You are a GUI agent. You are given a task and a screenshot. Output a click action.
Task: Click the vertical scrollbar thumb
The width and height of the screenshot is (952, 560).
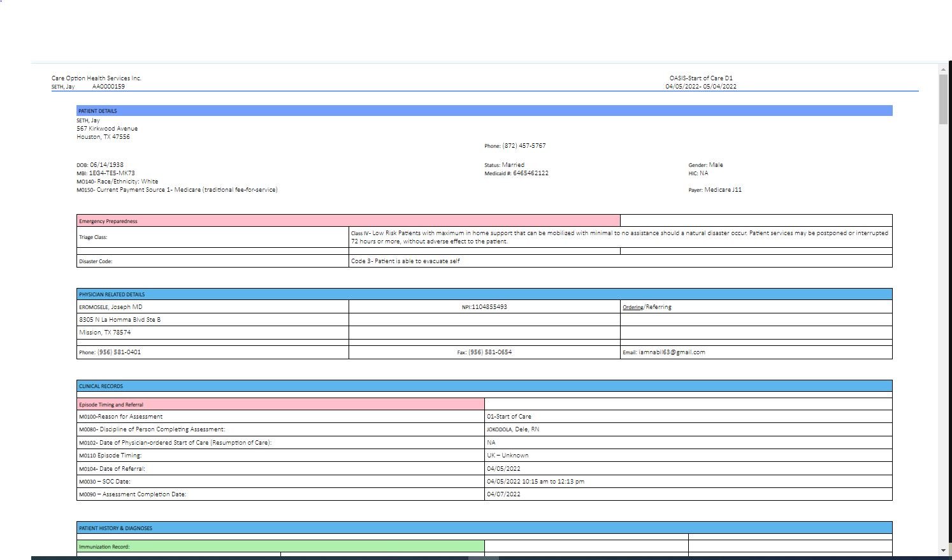point(943,99)
